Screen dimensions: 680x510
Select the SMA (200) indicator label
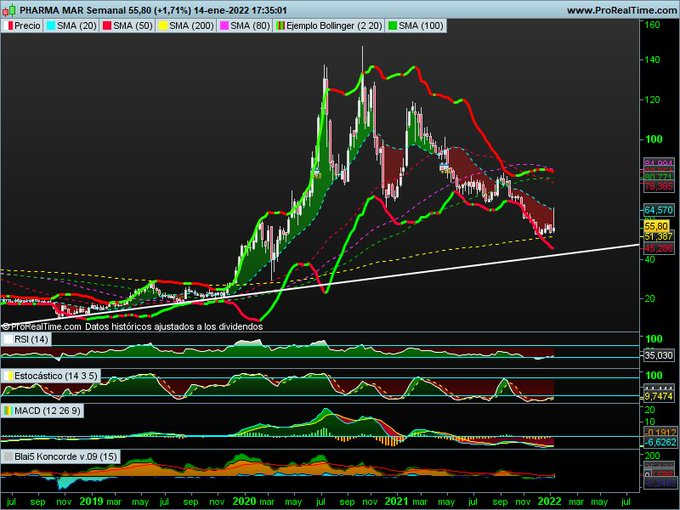tap(191, 26)
